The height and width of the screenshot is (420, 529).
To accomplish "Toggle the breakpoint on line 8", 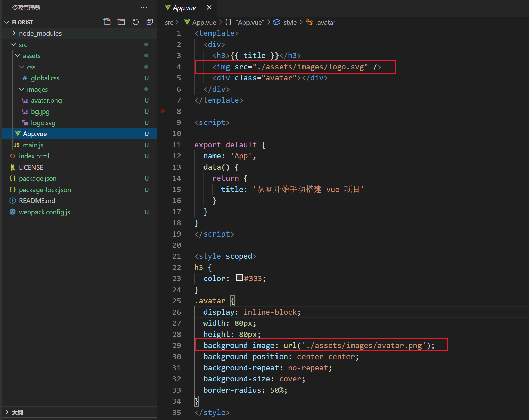I will [163, 111].
